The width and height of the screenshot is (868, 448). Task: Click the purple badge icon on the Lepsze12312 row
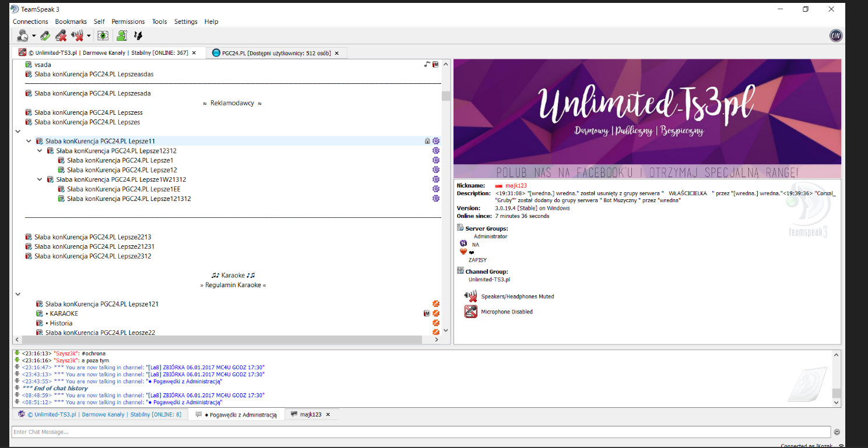click(435, 151)
